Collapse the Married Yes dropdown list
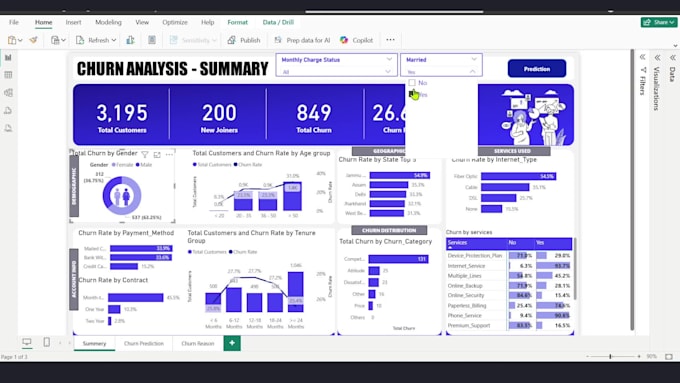680x383 pixels. coord(472,72)
